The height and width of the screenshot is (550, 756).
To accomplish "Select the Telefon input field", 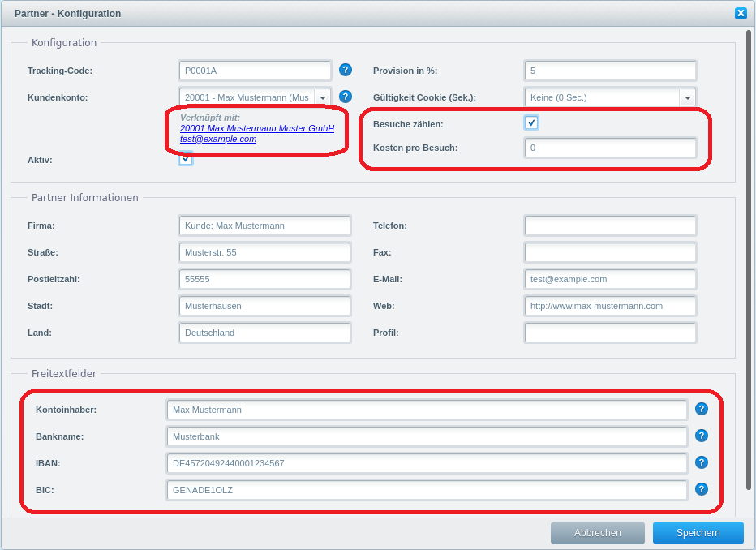I will click(x=610, y=226).
